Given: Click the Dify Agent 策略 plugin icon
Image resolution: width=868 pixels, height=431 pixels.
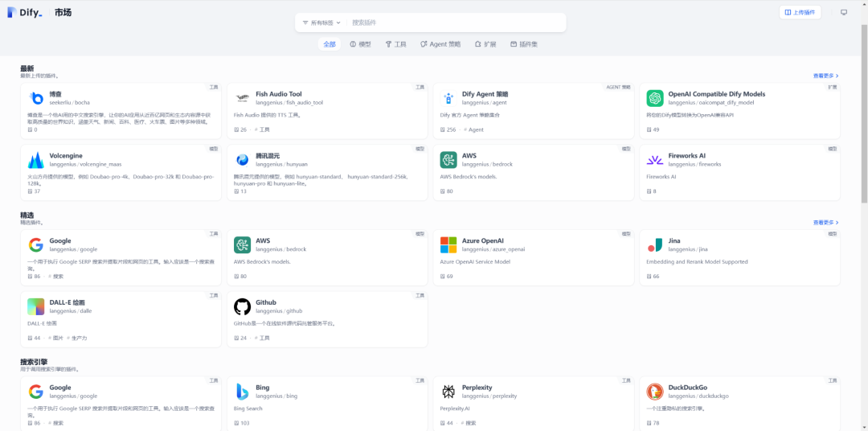Looking at the screenshot, I should (448, 98).
